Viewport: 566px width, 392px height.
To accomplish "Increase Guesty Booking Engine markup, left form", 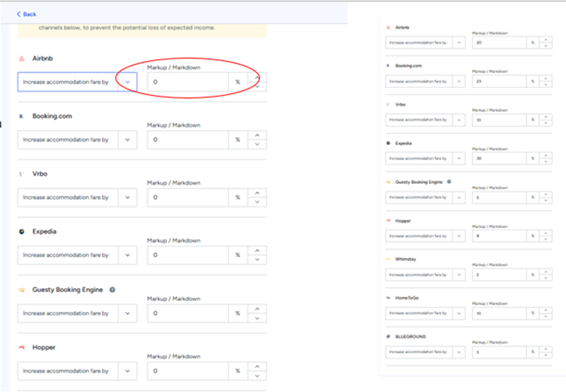I will (257, 309).
